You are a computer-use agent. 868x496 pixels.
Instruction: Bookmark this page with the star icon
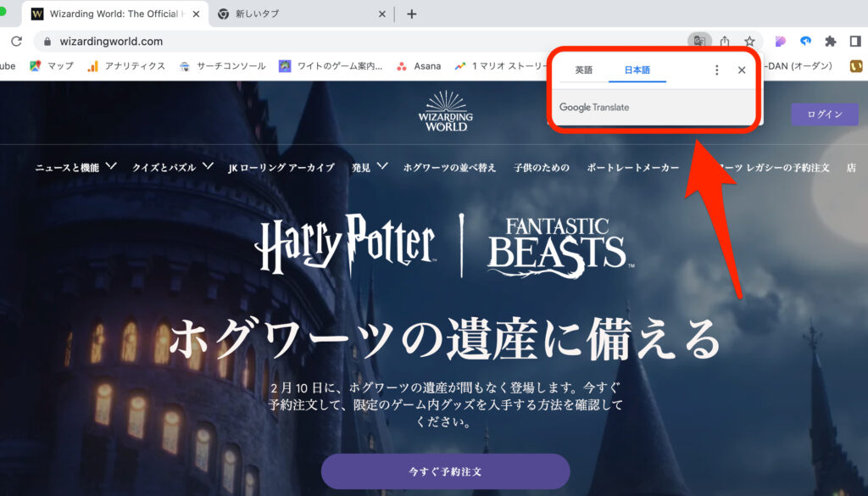click(749, 41)
